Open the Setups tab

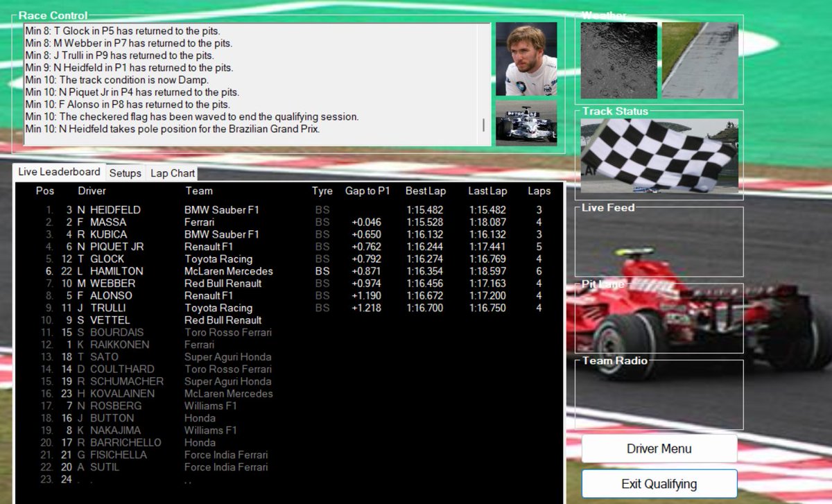[125, 173]
